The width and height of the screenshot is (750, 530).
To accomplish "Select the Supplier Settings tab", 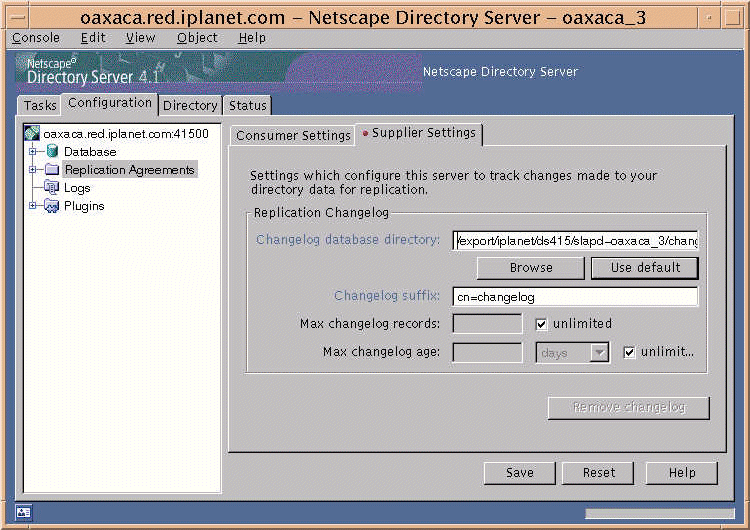I will 419,133.
